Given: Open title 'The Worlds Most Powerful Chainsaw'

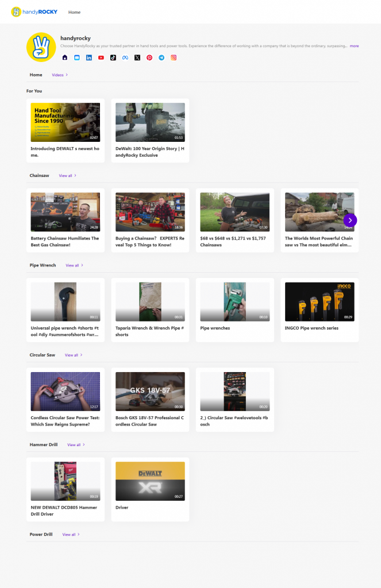Looking at the screenshot, I should point(319,242).
